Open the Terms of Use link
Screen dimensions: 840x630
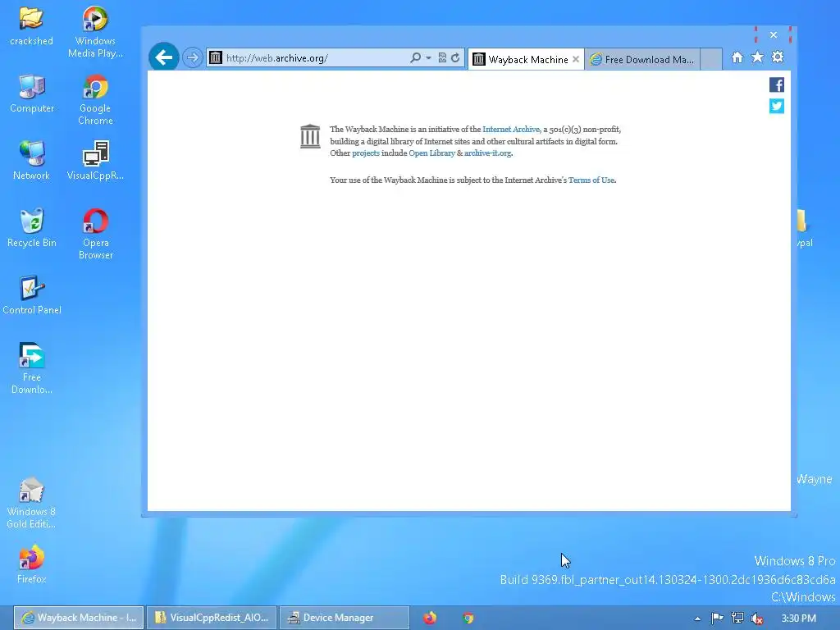(591, 180)
